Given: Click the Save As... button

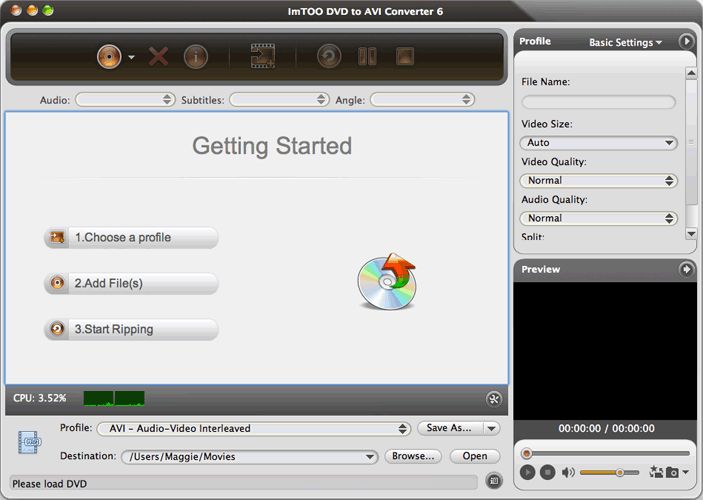Looking at the screenshot, I should tap(450, 428).
